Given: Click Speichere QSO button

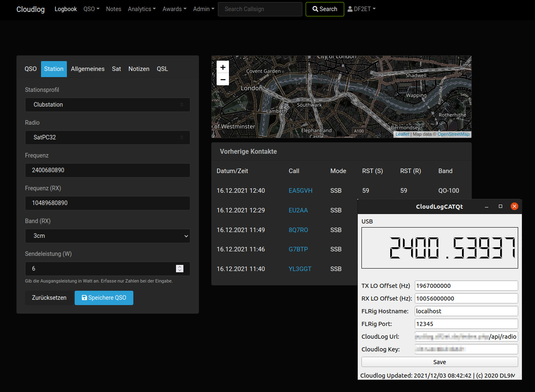Looking at the screenshot, I should (104, 298).
